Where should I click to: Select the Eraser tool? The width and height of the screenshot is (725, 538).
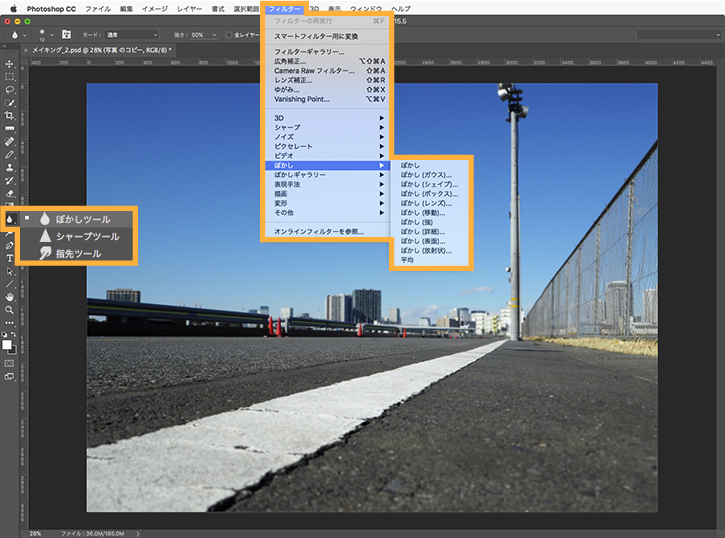tap(9, 193)
